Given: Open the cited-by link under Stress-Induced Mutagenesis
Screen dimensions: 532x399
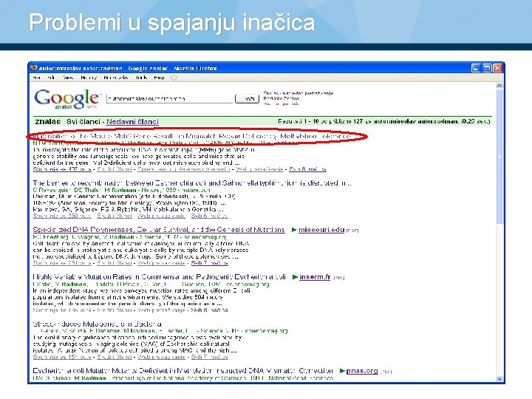Looking at the screenshot, I should click(62, 357).
